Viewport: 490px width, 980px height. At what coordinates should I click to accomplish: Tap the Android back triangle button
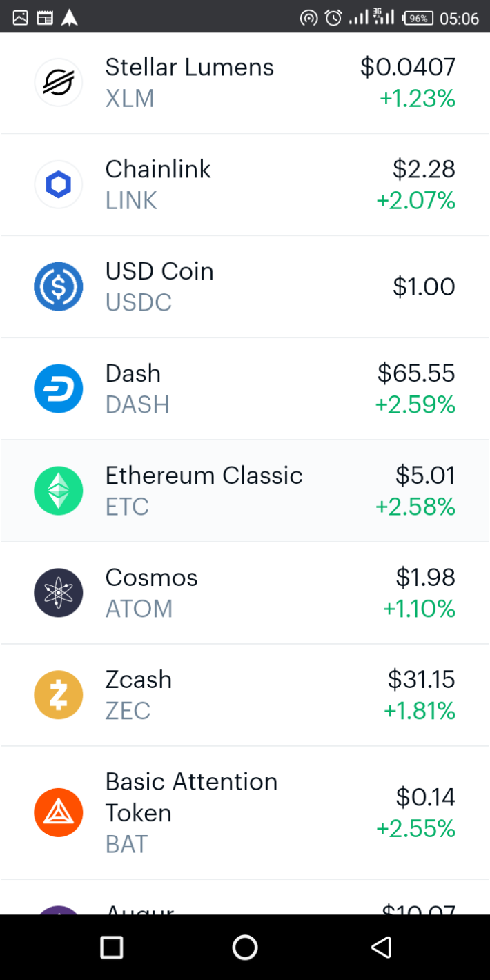pos(381,947)
